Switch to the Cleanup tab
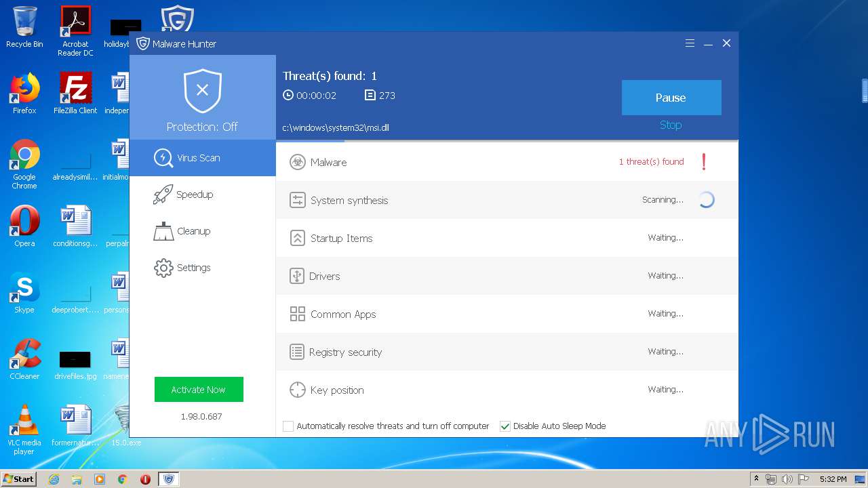 tap(203, 231)
